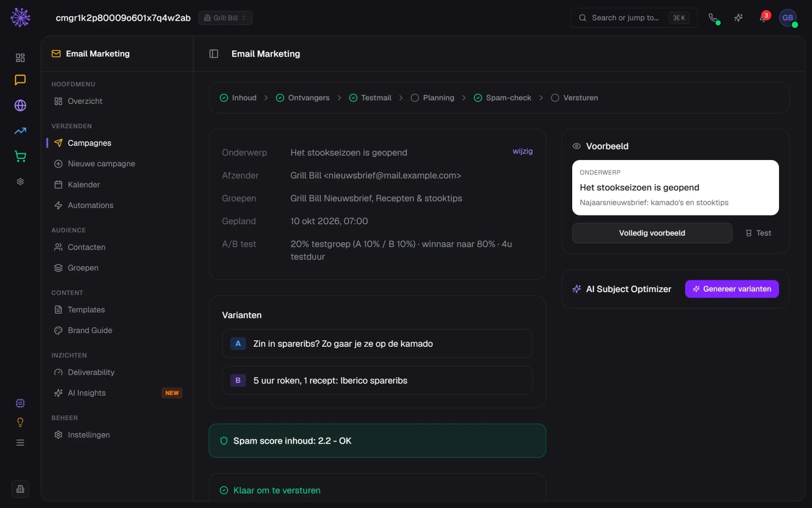Click the hamburger menu icon in left rail
Image resolution: width=812 pixels, height=508 pixels.
20,443
